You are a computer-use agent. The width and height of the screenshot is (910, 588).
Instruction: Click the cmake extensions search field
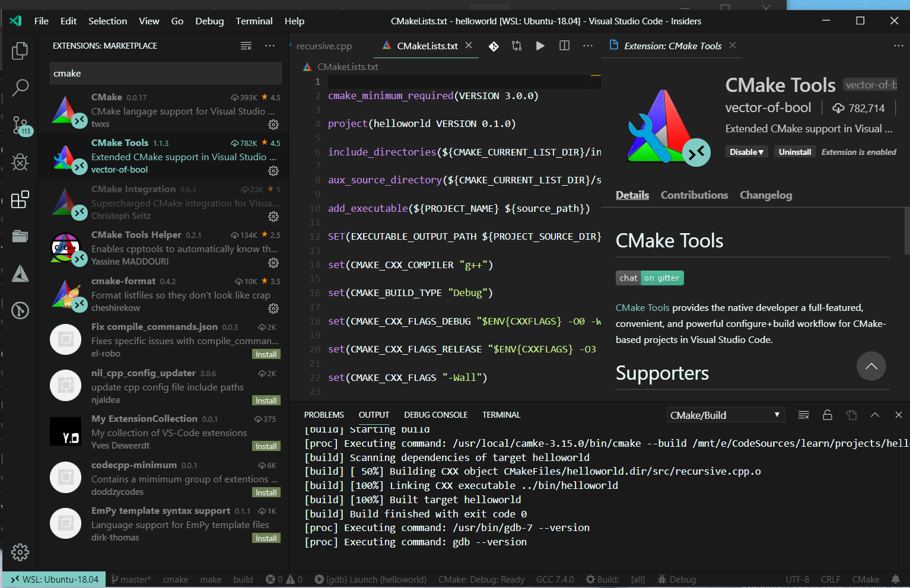(x=166, y=74)
